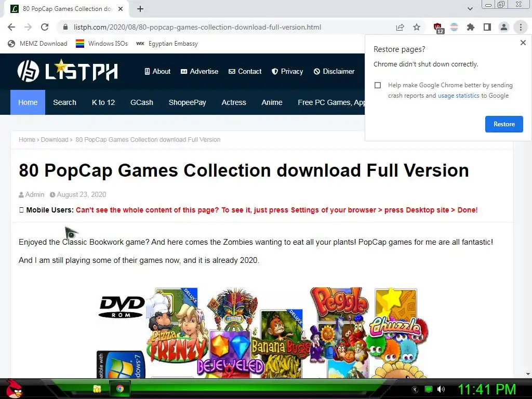Screen dimensions: 532x399
Task: Open the Privacy page link
Action: tap(287, 71)
